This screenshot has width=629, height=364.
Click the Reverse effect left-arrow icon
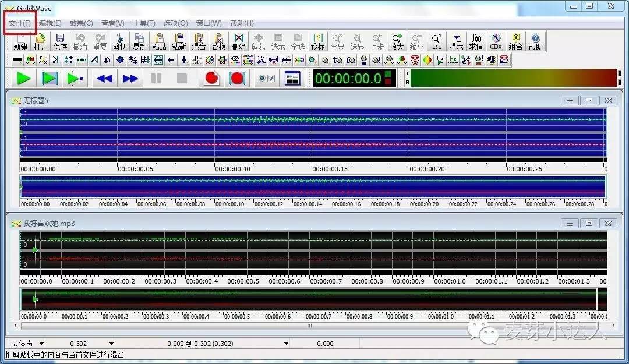[x=171, y=60]
